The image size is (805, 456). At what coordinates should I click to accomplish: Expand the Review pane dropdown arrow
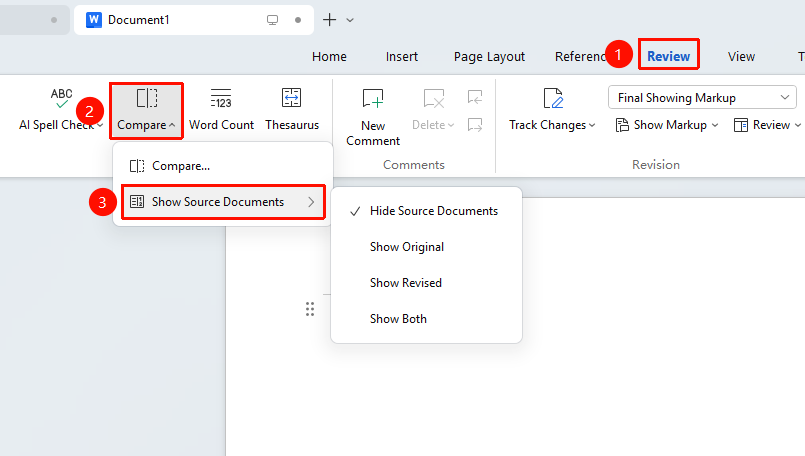797,125
